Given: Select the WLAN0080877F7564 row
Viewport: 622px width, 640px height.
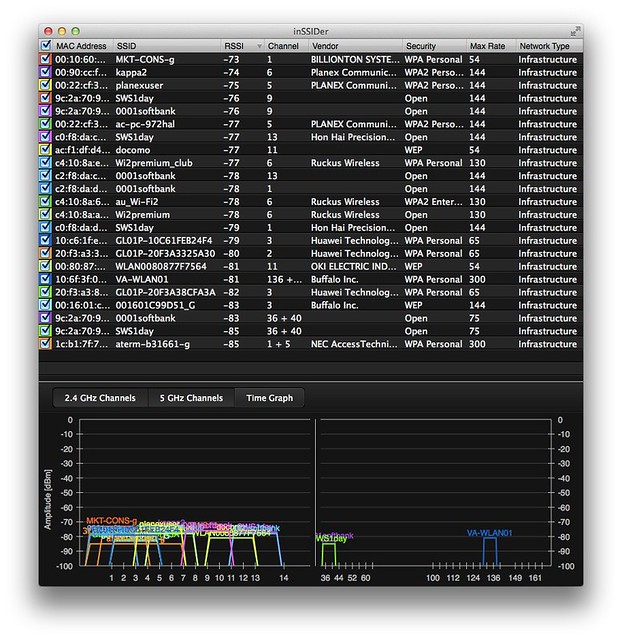Looking at the screenshot, I should tap(311, 266).
